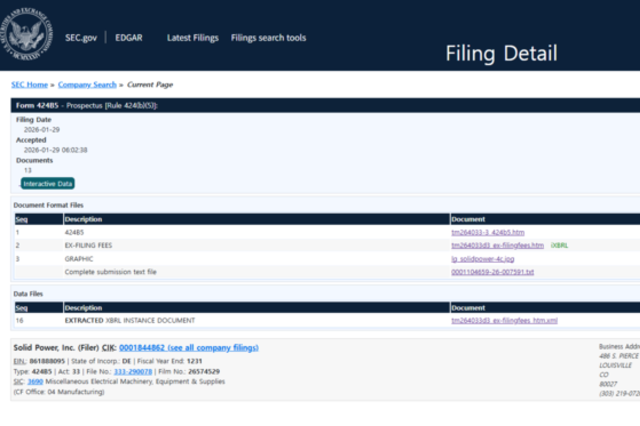Navigate to SEC Home breadcrumb

point(29,85)
